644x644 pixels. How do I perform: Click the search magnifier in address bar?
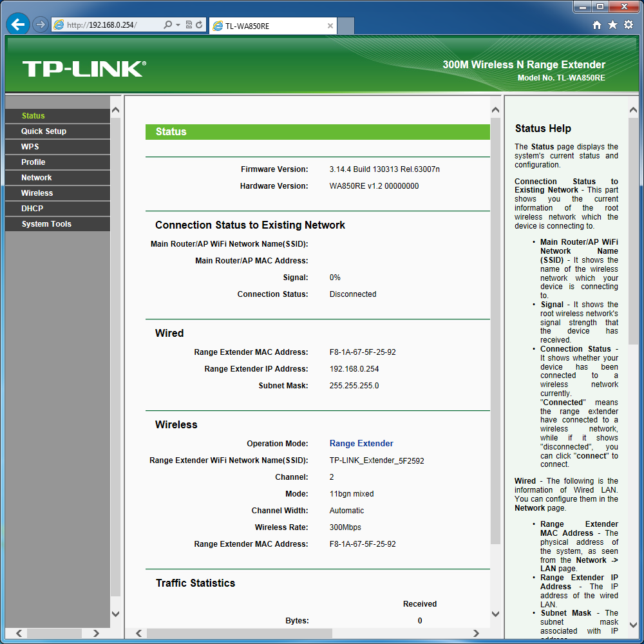(x=167, y=24)
